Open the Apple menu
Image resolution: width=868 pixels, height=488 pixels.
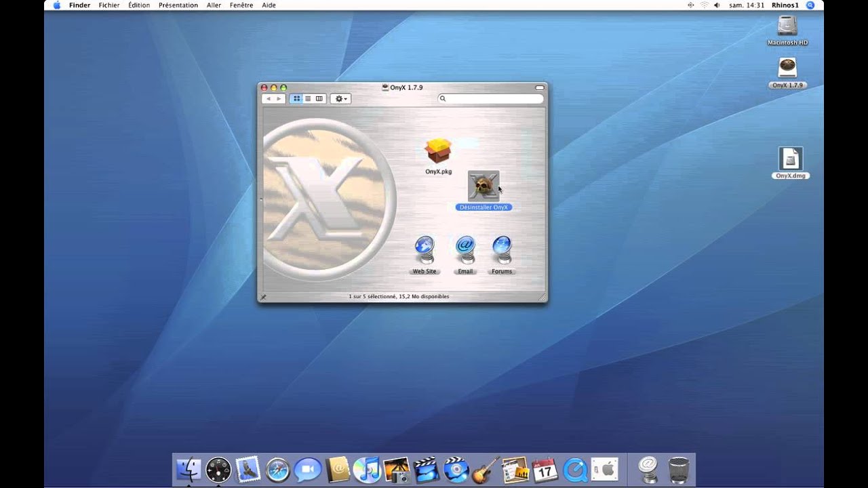56,5
